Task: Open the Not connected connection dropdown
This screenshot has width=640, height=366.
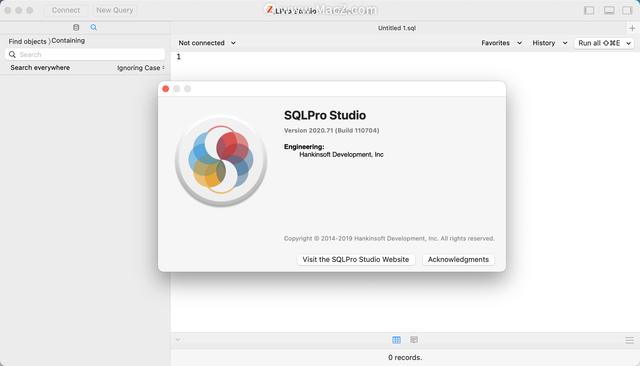Action: tap(207, 43)
